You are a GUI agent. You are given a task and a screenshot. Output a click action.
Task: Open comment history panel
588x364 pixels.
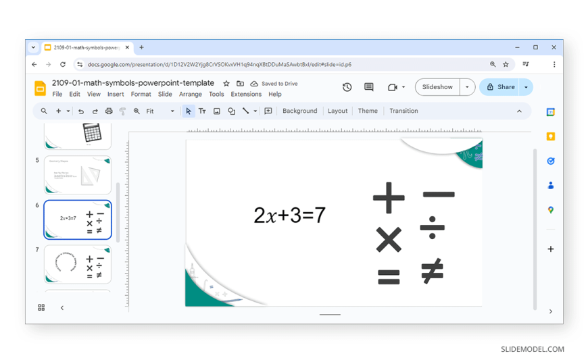369,87
